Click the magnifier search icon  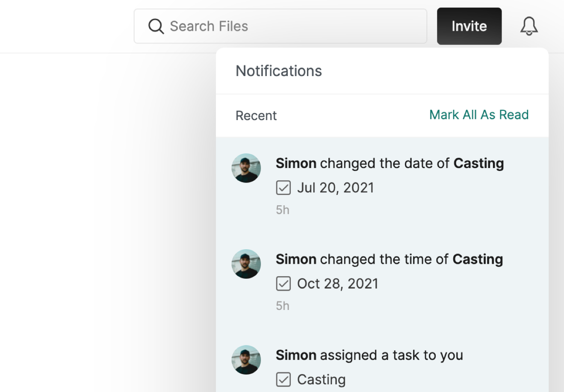(156, 27)
